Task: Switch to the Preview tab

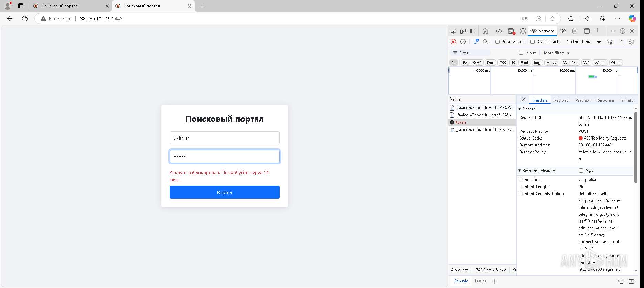Action: point(582,100)
